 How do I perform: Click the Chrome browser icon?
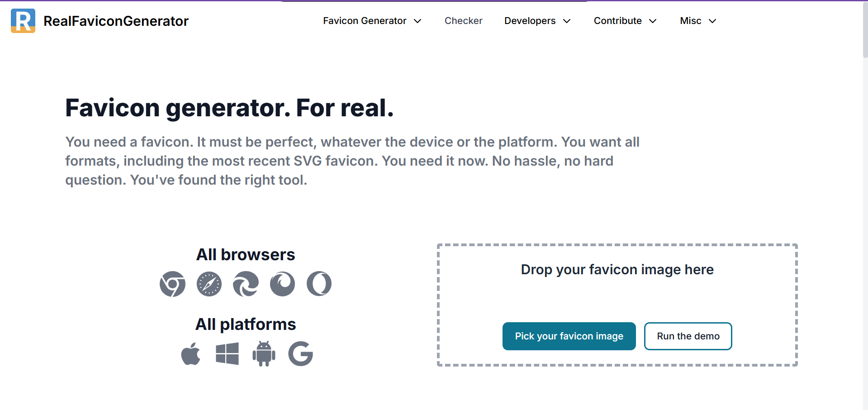(x=172, y=284)
